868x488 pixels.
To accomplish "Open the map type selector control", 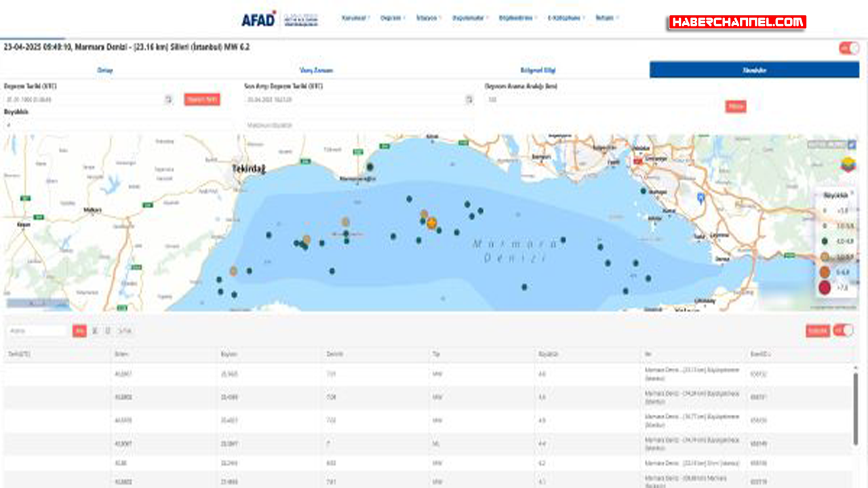I will [x=828, y=144].
